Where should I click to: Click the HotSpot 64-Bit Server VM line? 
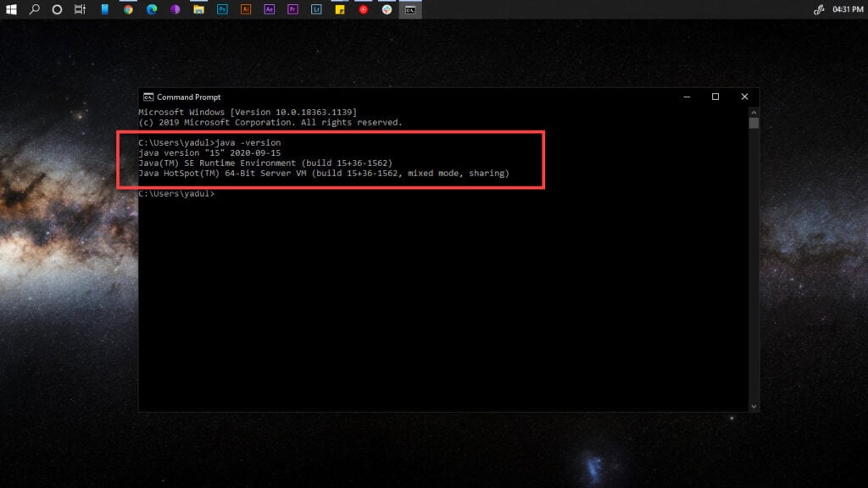[324, 173]
